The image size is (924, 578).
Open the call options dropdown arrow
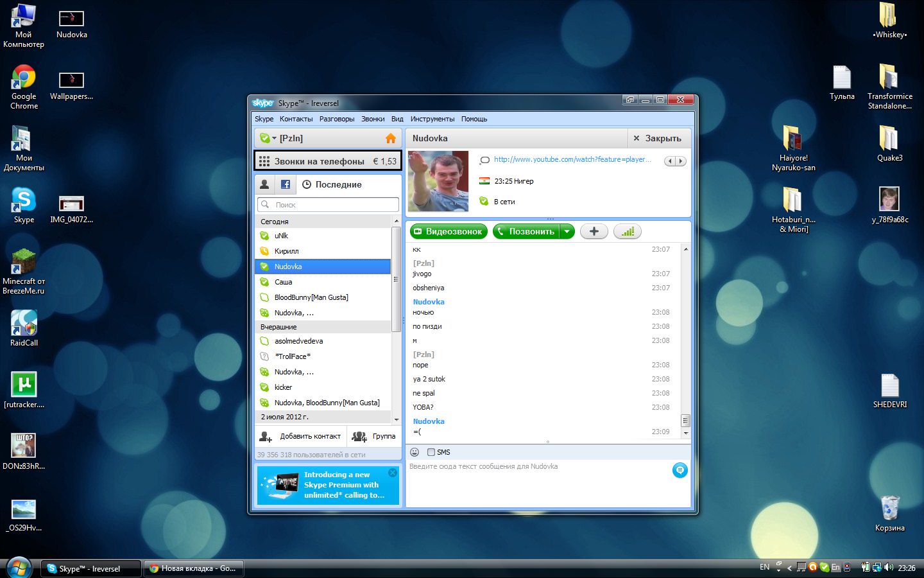click(567, 232)
